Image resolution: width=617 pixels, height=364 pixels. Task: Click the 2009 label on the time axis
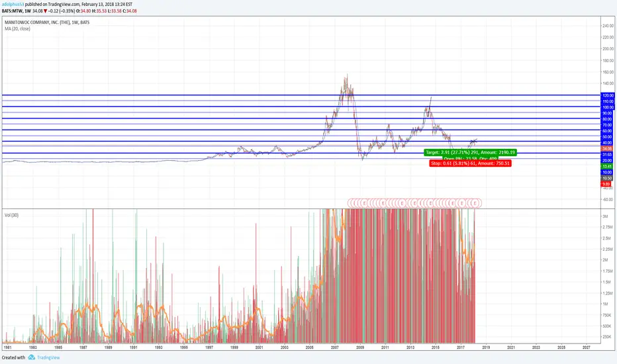click(x=360, y=347)
